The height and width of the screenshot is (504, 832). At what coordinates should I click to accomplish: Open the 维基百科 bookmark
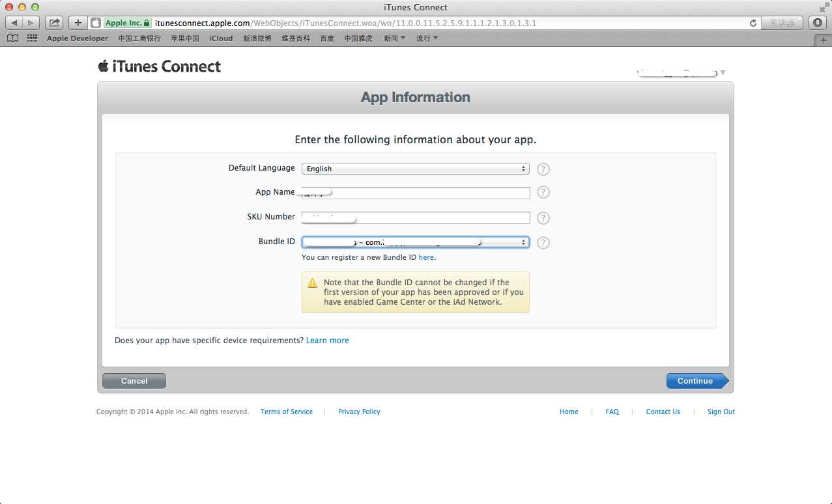pyautogui.click(x=296, y=38)
